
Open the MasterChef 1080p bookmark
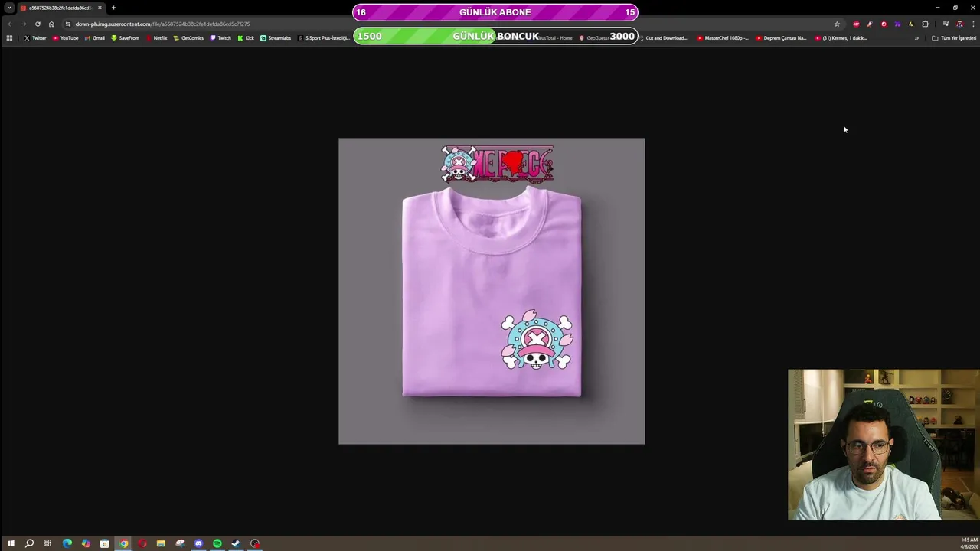[x=723, y=37]
